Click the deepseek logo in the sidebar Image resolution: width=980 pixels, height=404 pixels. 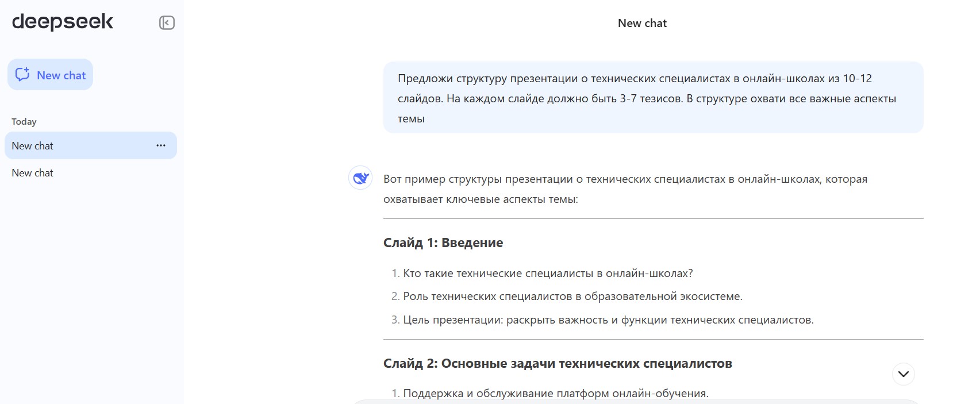[x=63, y=22]
